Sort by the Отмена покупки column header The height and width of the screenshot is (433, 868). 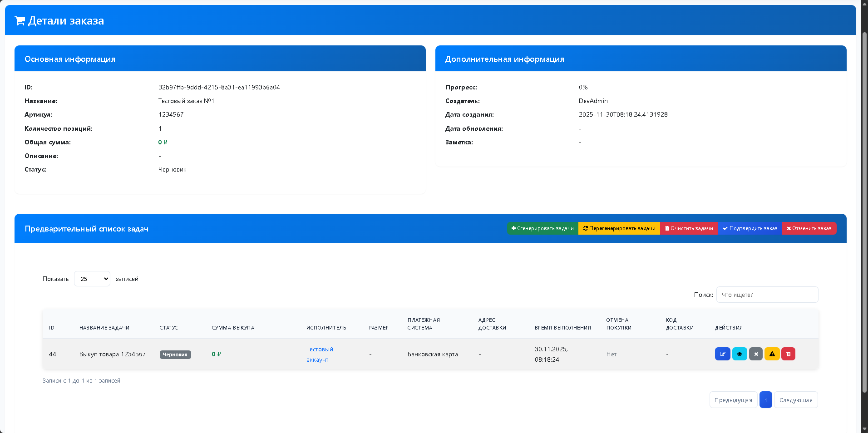click(619, 324)
